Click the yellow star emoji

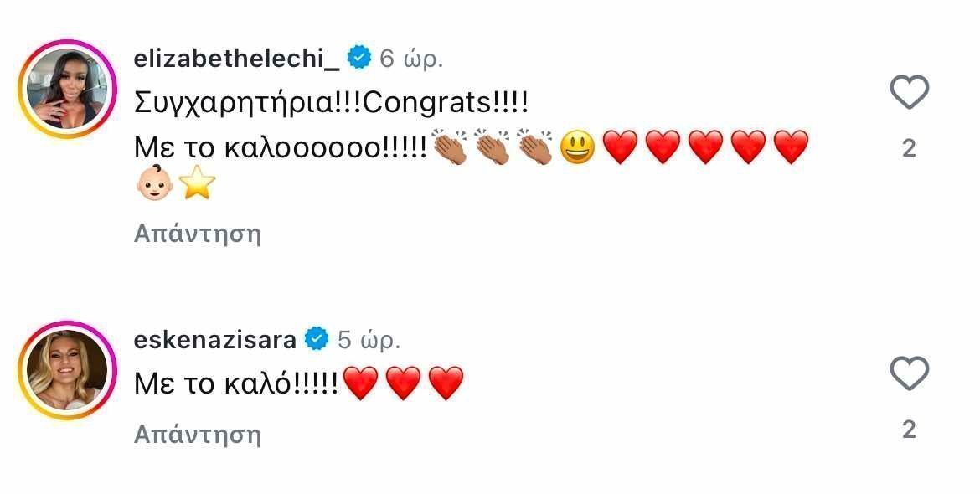197,184
